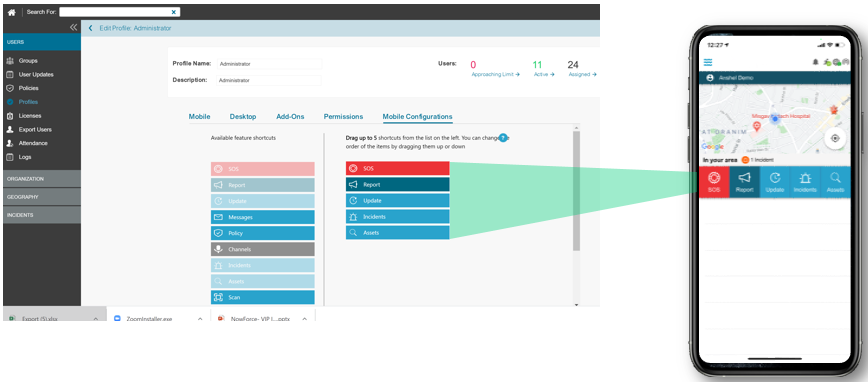Select Messages in Available feature shortcuts
Viewport: 868px width, 382px height.
click(x=262, y=217)
